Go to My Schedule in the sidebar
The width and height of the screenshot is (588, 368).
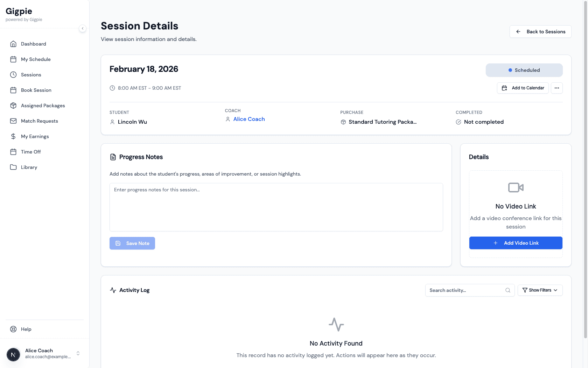(x=36, y=59)
